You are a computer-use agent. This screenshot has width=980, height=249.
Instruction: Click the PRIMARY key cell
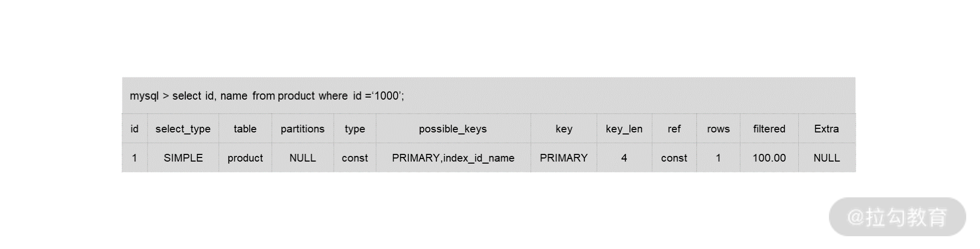click(x=563, y=158)
